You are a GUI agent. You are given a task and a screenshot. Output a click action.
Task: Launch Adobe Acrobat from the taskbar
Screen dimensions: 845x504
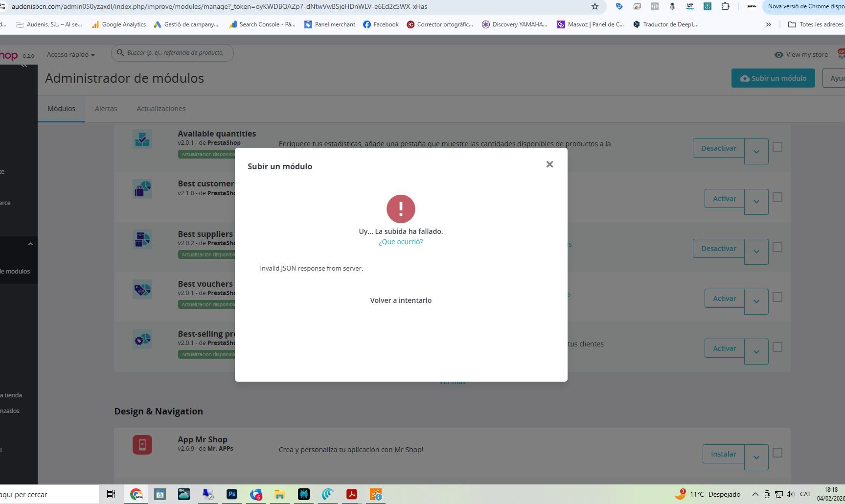[x=351, y=494]
